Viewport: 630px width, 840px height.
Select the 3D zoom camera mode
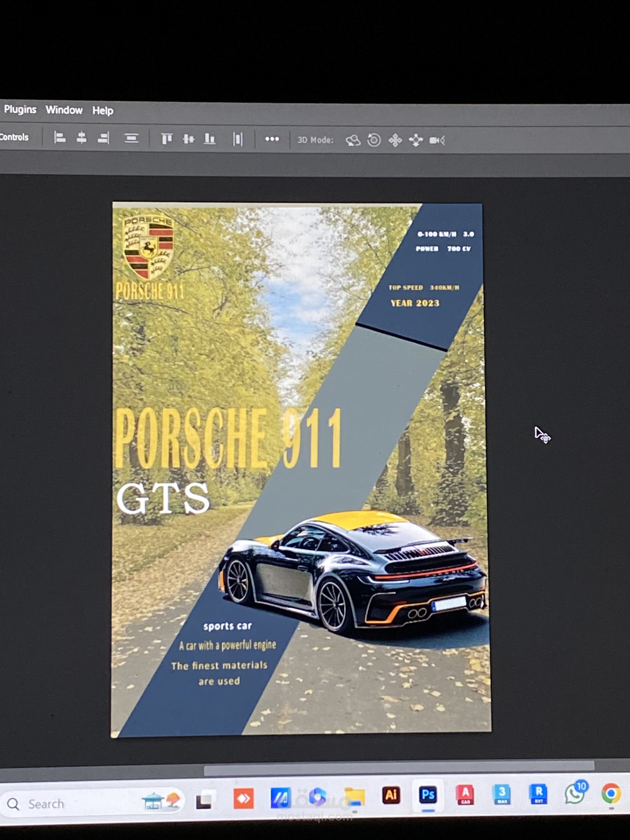click(x=437, y=140)
